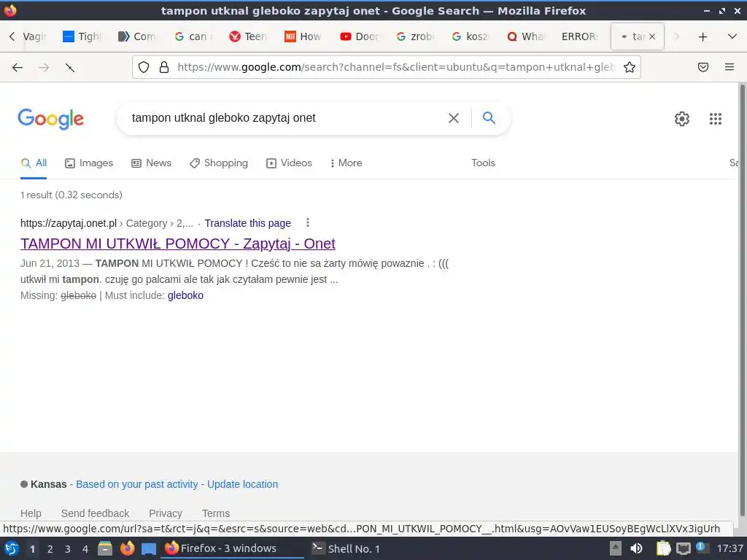
Task: Switch to the zrobi Google tab
Action: point(414,36)
